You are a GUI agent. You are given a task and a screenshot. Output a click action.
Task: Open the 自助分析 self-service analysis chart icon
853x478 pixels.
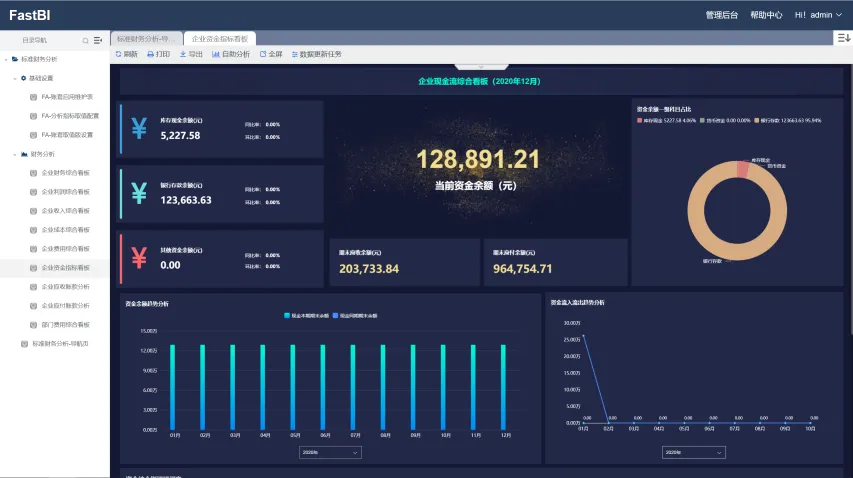pos(215,54)
